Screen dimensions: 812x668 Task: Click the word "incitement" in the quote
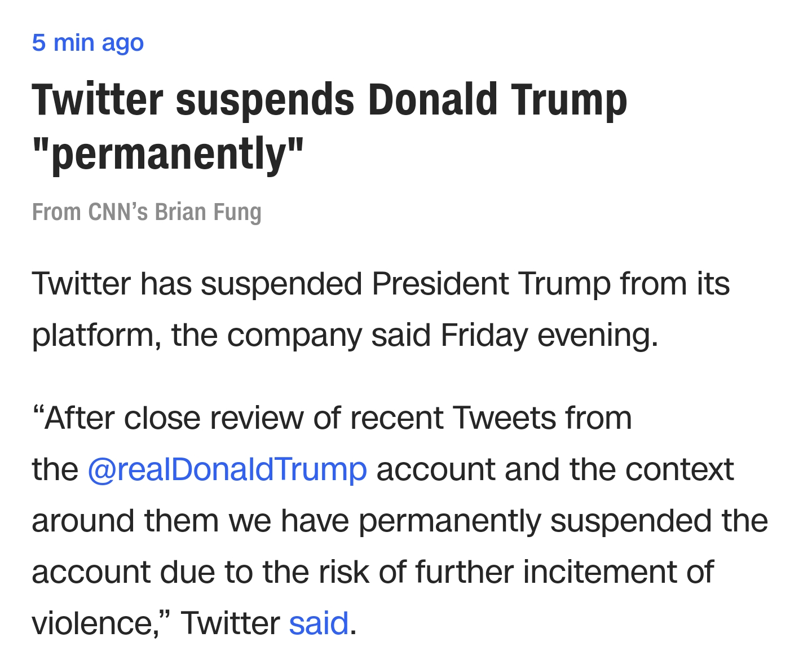600,572
